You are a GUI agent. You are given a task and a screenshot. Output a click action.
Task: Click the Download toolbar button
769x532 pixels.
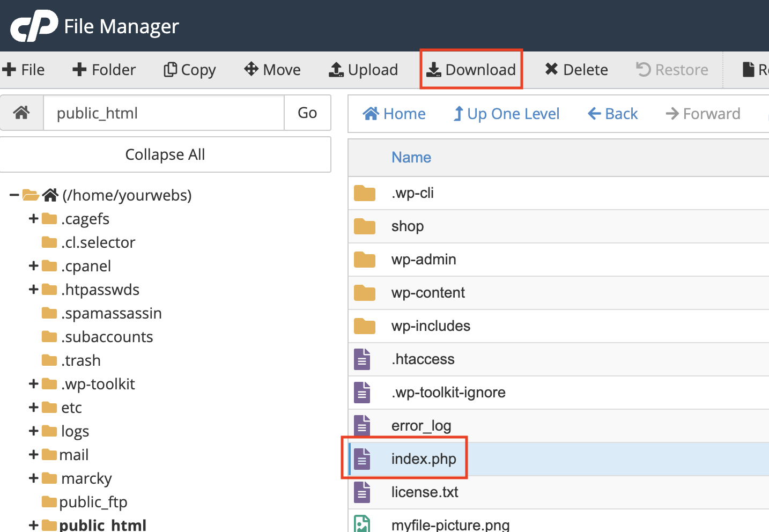coord(471,70)
